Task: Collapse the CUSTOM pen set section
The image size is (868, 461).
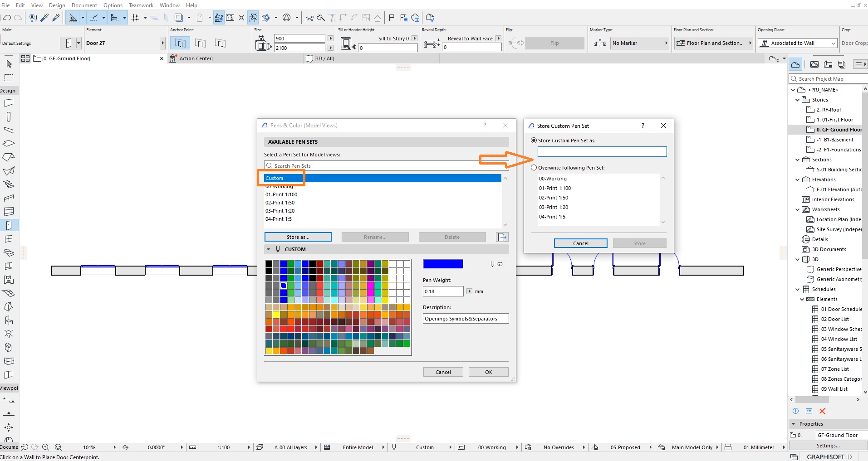Action: (x=268, y=249)
